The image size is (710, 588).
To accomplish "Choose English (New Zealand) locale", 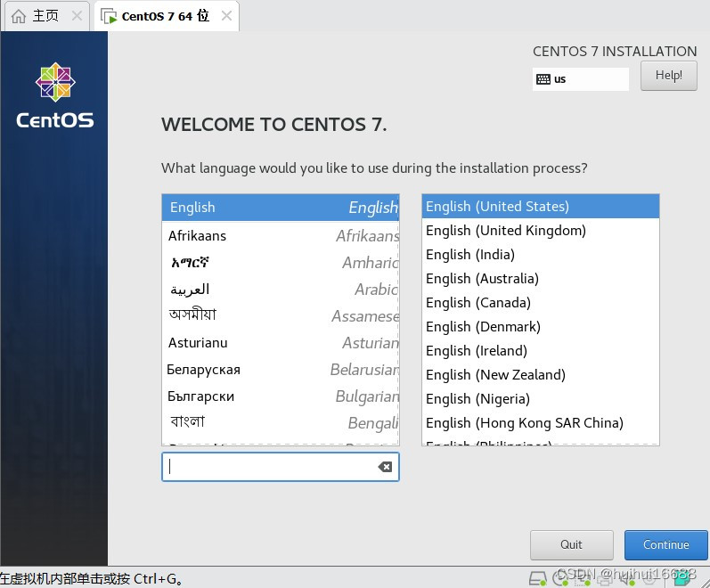I will click(540, 375).
